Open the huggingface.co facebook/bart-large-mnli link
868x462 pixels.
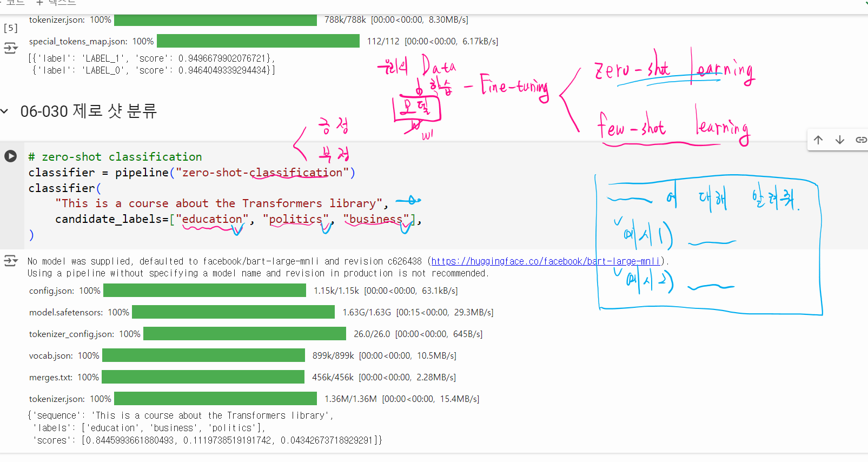click(x=545, y=261)
